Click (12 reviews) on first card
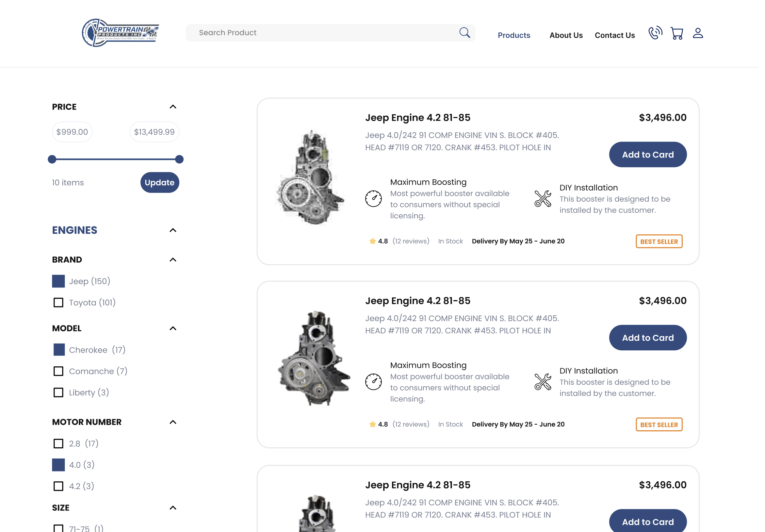Viewport: 765px width, 532px height. pos(411,241)
